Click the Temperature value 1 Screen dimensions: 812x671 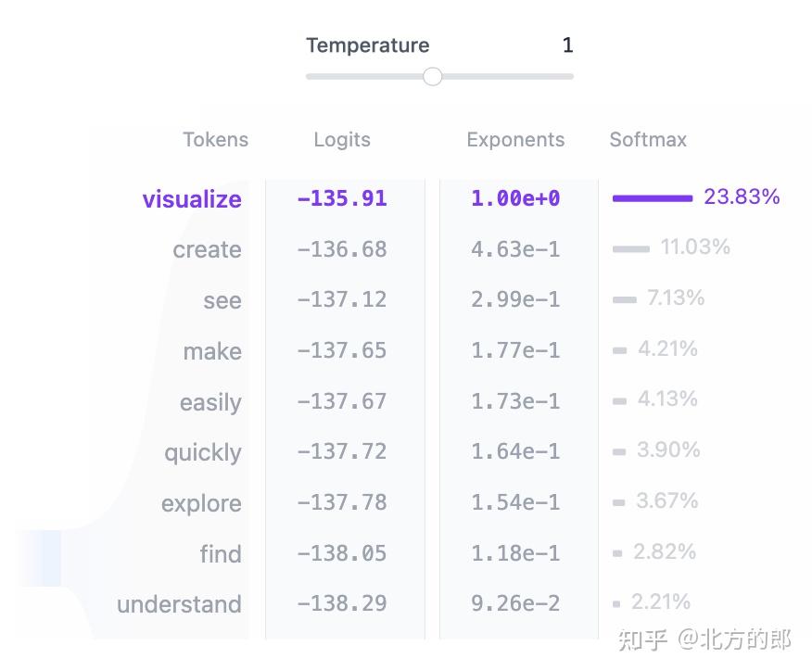[567, 45]
